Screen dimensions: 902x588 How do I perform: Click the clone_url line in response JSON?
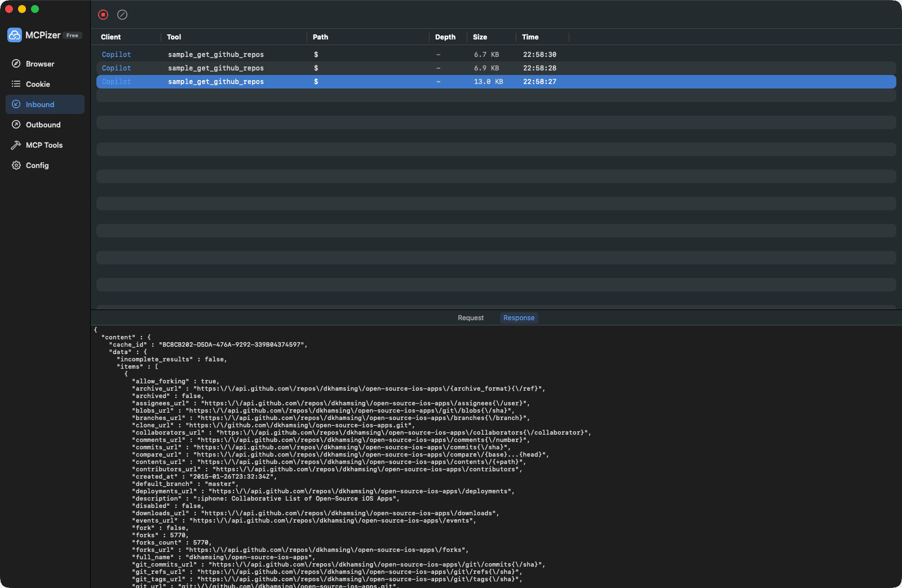click(x=273, y=425)
